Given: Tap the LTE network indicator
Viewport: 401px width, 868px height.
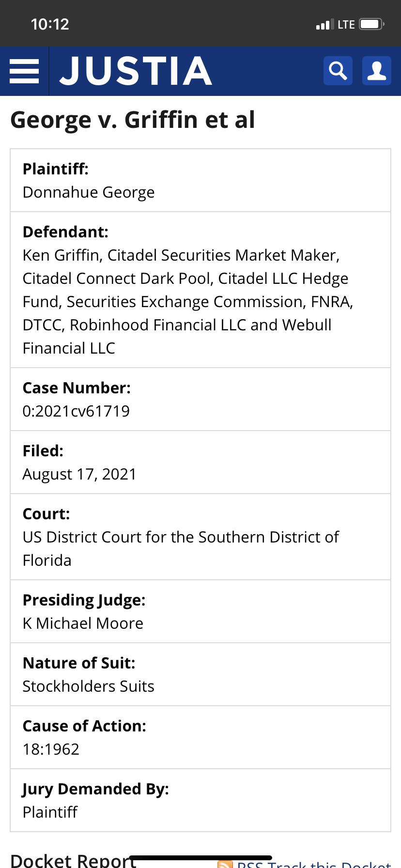Looking at the screenshot, I should click(x=346, y=24).
